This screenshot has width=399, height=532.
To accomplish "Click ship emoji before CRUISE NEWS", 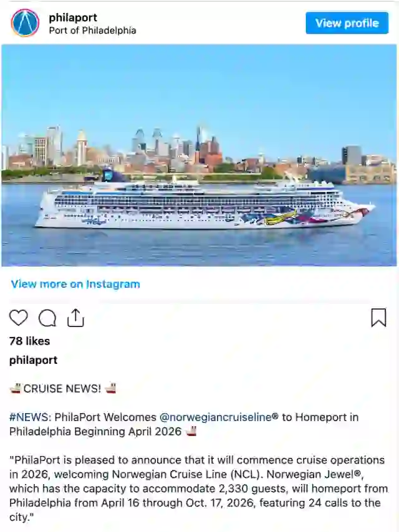I will click(x=16, y=388).
